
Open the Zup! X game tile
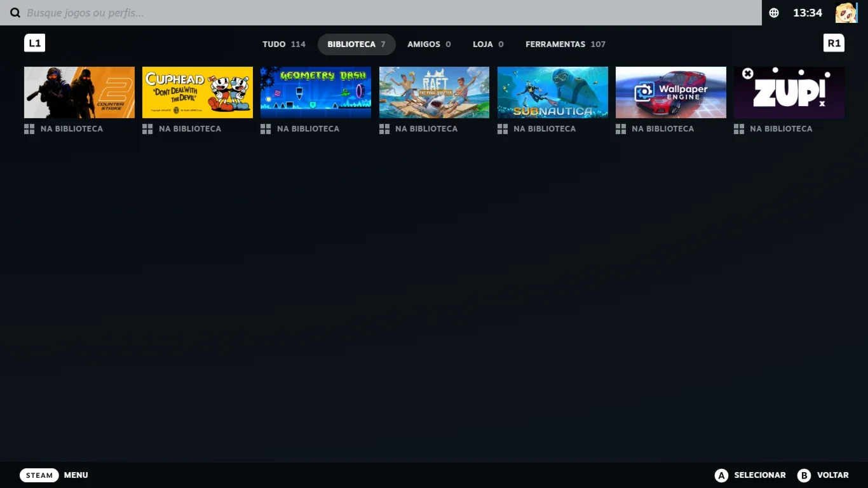point(789,92)
